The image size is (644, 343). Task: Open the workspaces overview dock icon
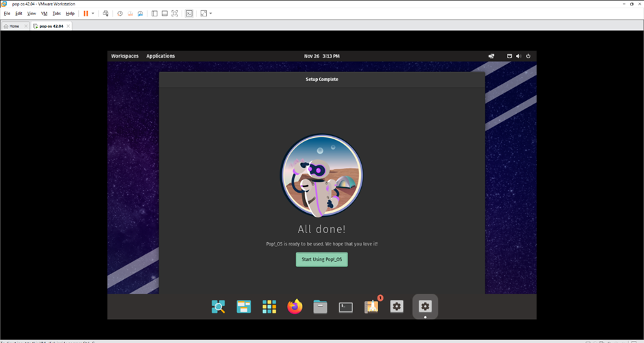tap(244, 307)
